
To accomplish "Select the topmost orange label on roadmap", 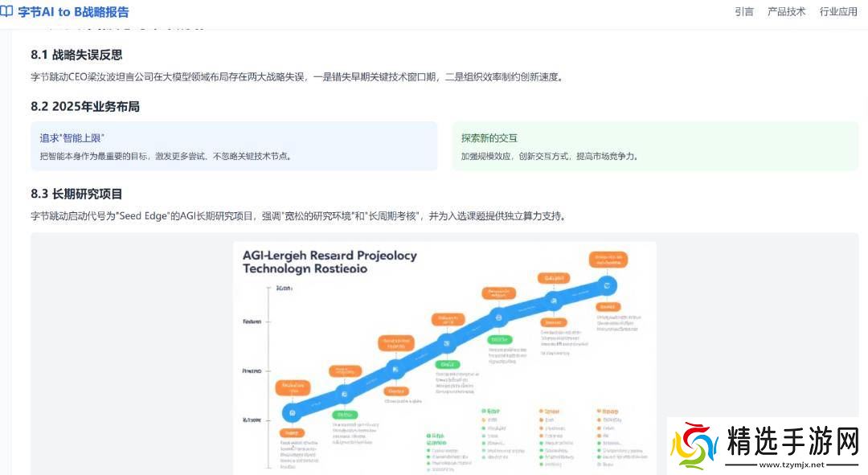I will (x=608, y=260).
